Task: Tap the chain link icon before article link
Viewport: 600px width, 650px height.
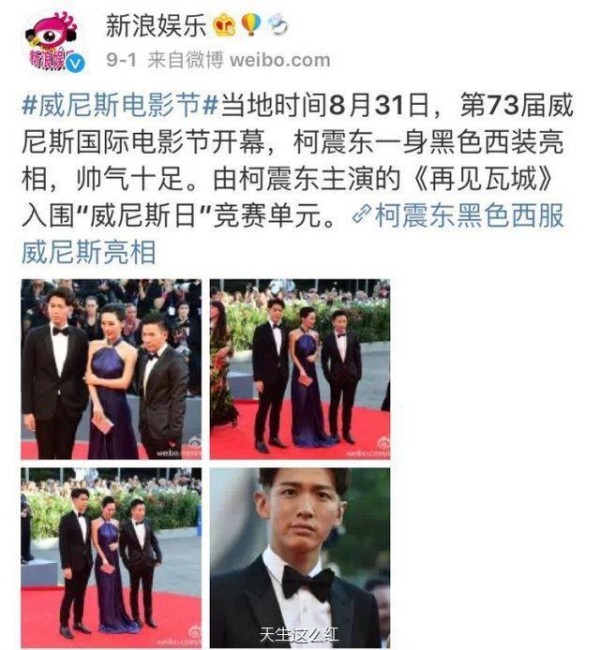Action: (x=361, y=214)
